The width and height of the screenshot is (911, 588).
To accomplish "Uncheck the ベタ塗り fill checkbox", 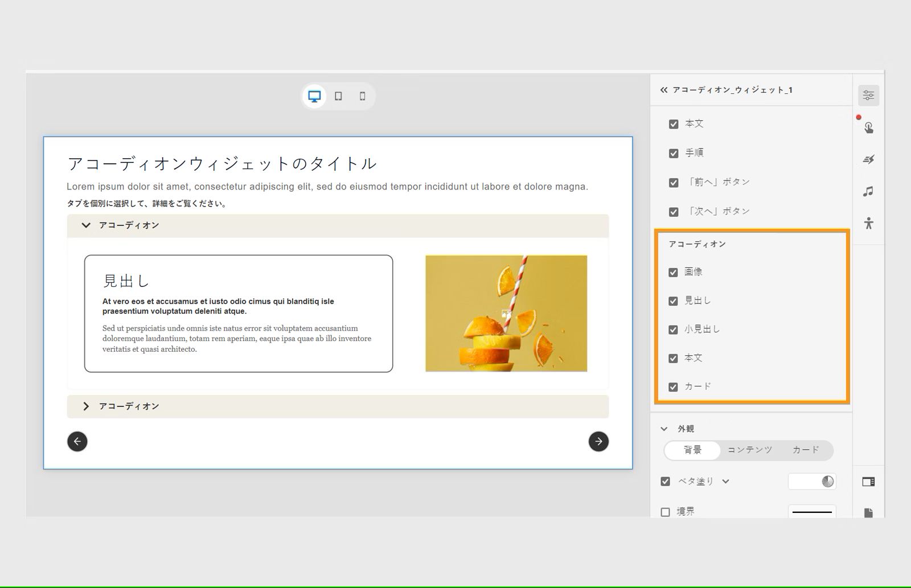I will pos(665,482).
